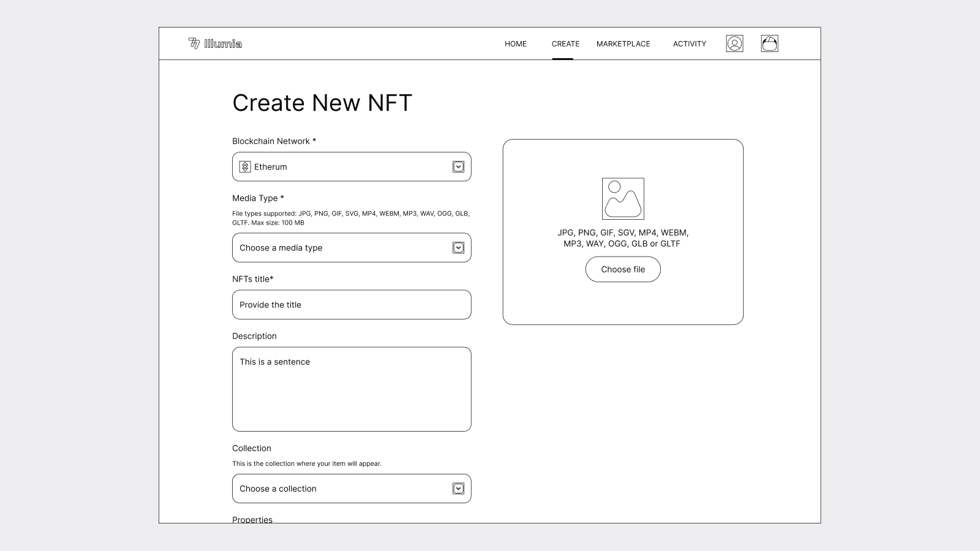Open the user profile icon
This screenshot has height=551, width=980.
coord(734,43)
